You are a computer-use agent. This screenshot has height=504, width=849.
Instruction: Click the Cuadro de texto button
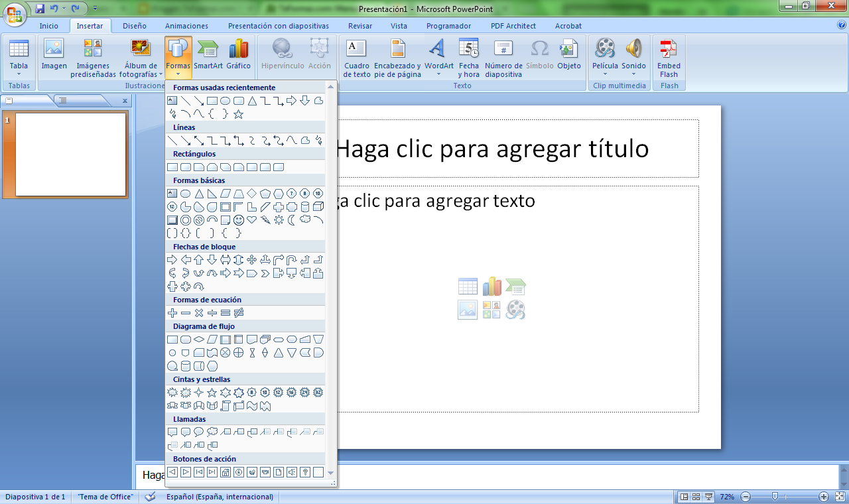tap(357, 57)
